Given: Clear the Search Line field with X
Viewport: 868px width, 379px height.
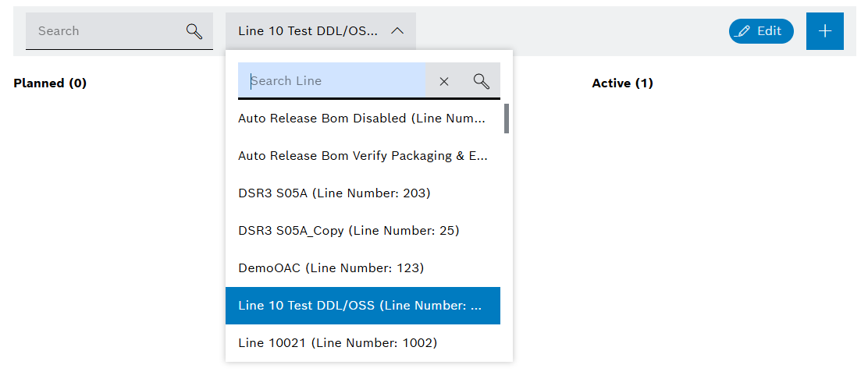Looking at the screenshot, I should coord(444,81).
